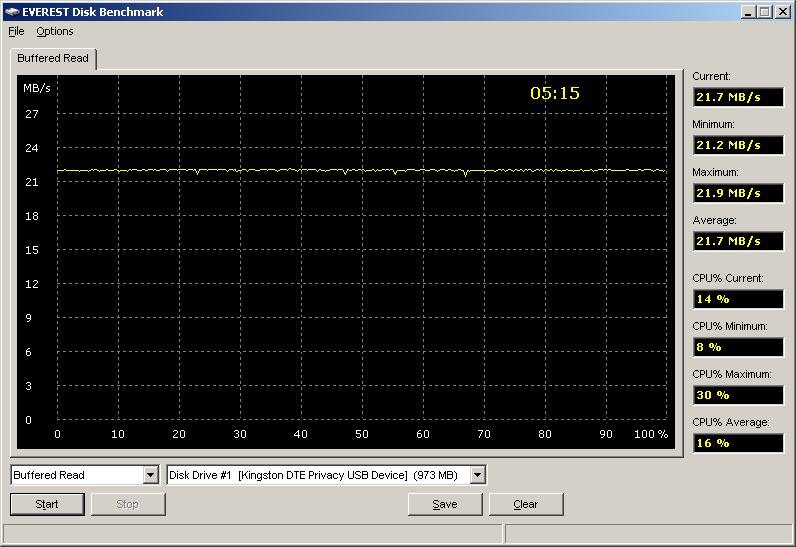Click the Maximum speed value 21.9 MB/s
This screenshot has width=796, height=547.
pos(738,193)
